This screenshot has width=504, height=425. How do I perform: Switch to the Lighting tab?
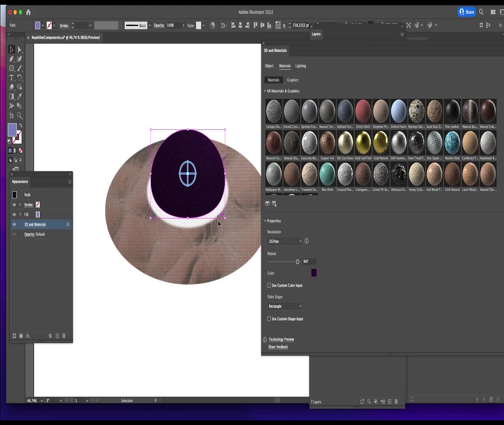[x=301, y=66]
